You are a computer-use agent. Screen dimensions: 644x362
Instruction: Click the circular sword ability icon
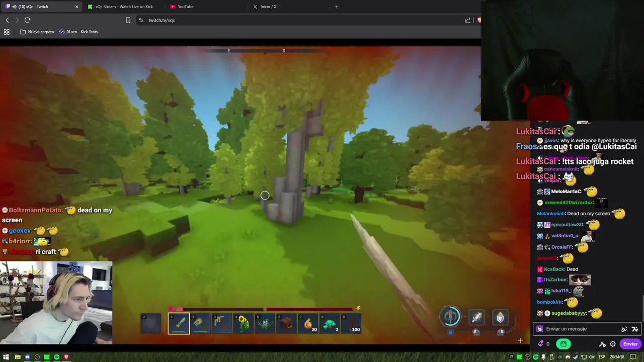tap(450, 316)
